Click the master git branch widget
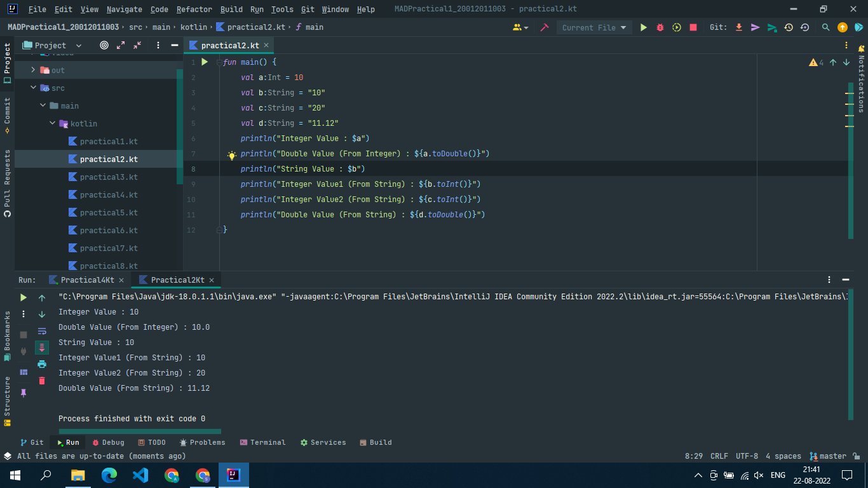 pos(828,456)
